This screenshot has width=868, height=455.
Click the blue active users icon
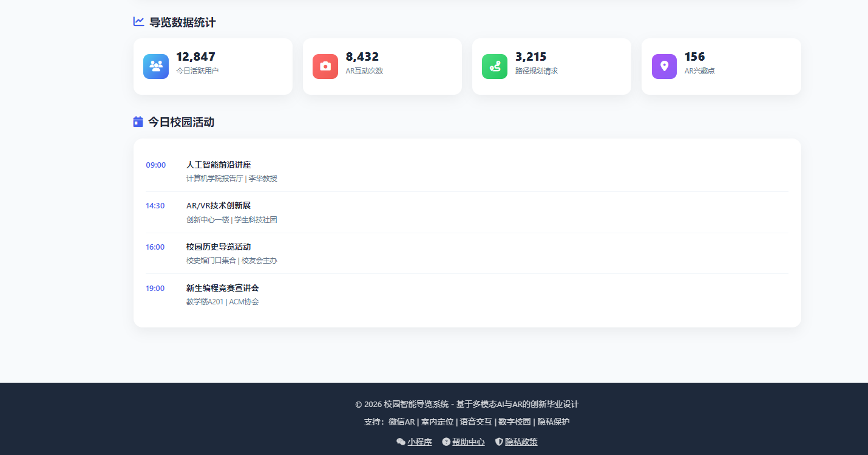tap(155, 66)
